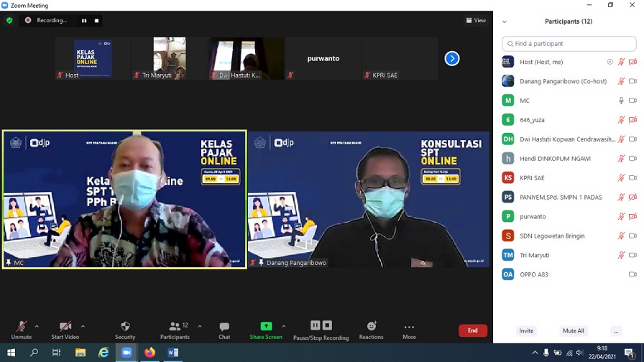The width and height of the screenshot is (644, 362).
Task: Click the red End meeting button
Action: point(472,330)
